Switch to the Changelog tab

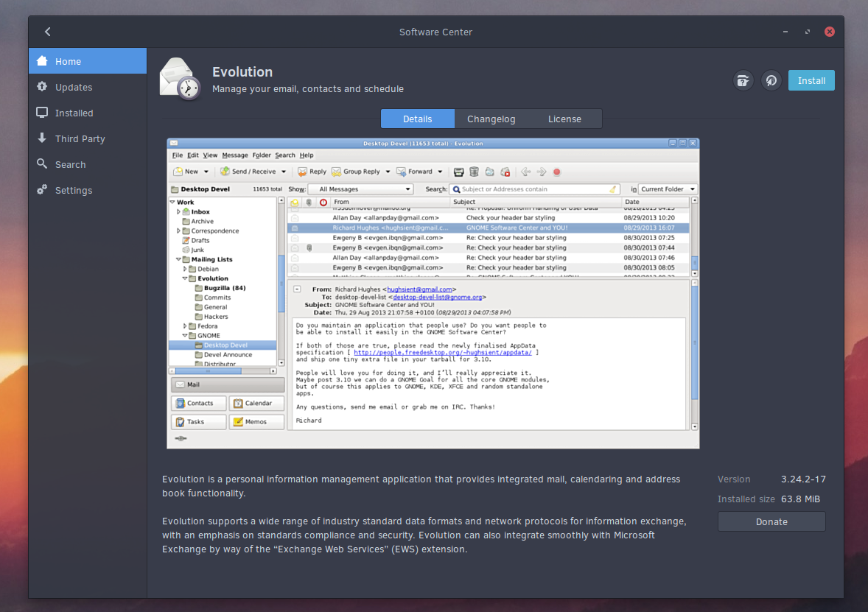[x=491, y=119]
